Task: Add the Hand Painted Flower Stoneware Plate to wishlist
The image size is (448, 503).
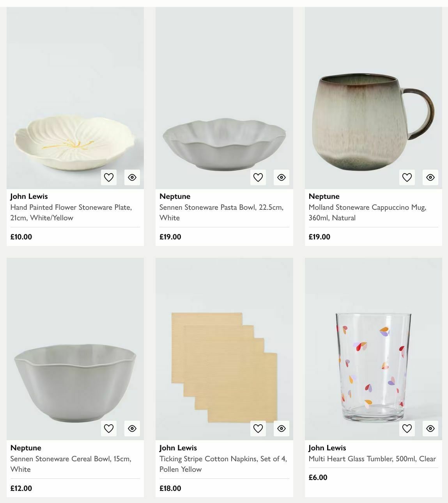Action: point(108,177)
